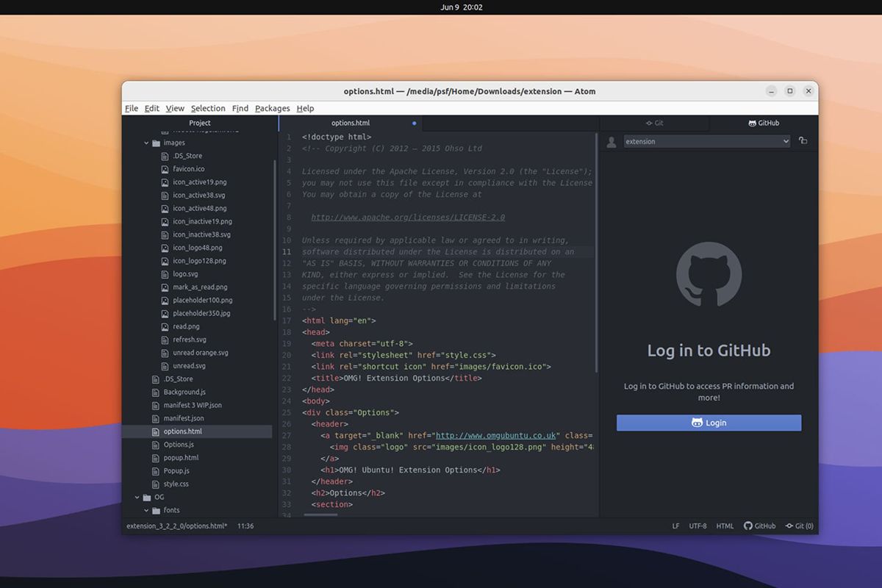This screenshot has width=882, height=588.
Task: Select the highlighted options.html tree row
Action: [x=197, y=431]
